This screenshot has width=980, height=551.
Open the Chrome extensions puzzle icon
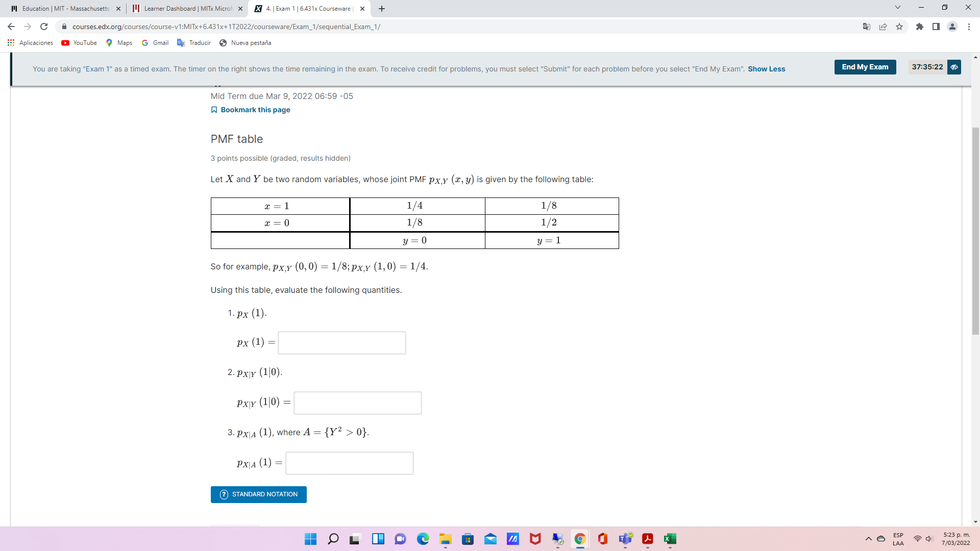pos(920,27)
